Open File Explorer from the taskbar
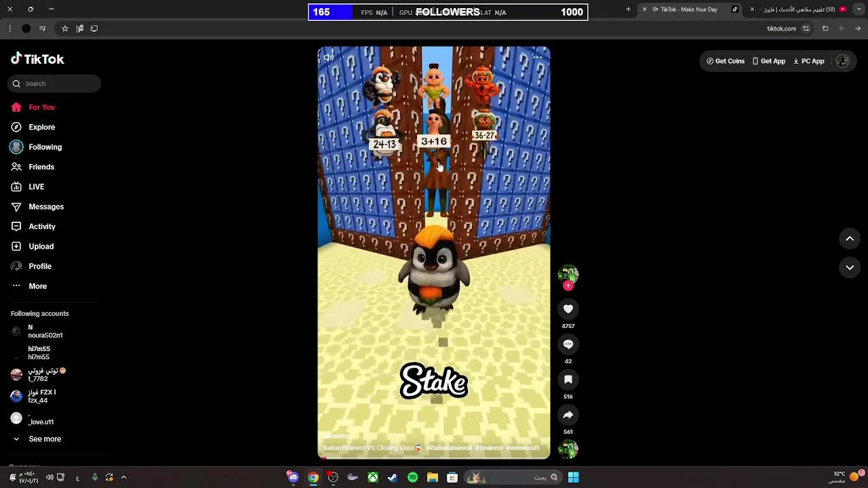 [433, 477]
